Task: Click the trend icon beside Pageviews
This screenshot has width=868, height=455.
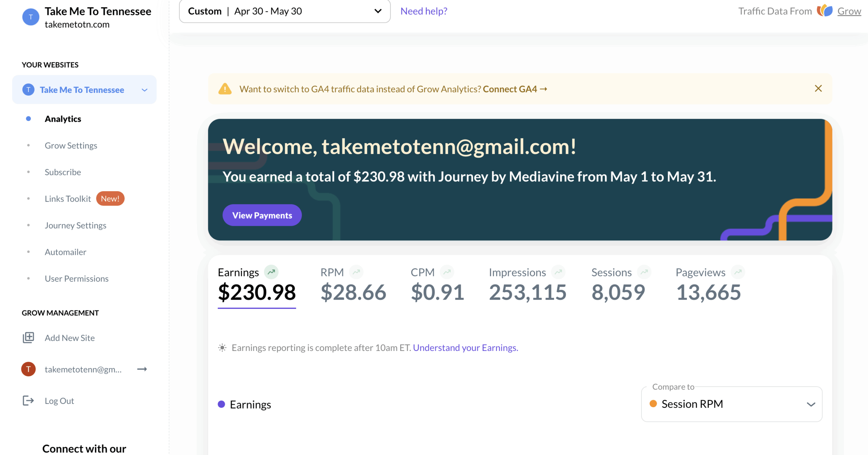Action: tap(738, 272)
